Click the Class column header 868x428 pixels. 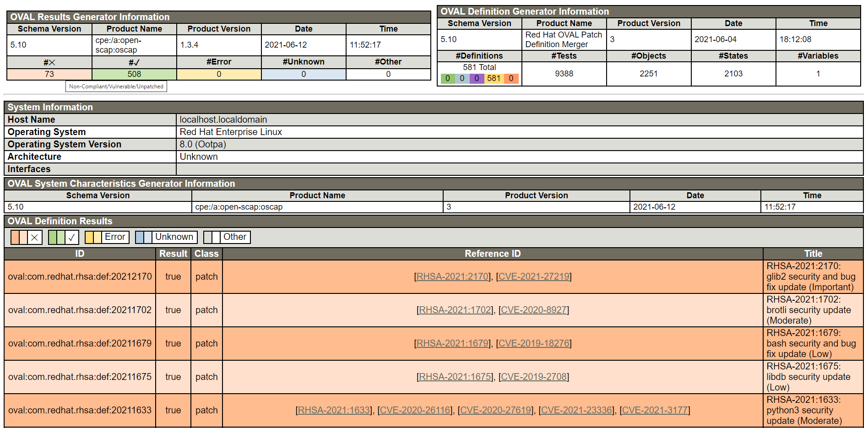[x=206, y=254]
